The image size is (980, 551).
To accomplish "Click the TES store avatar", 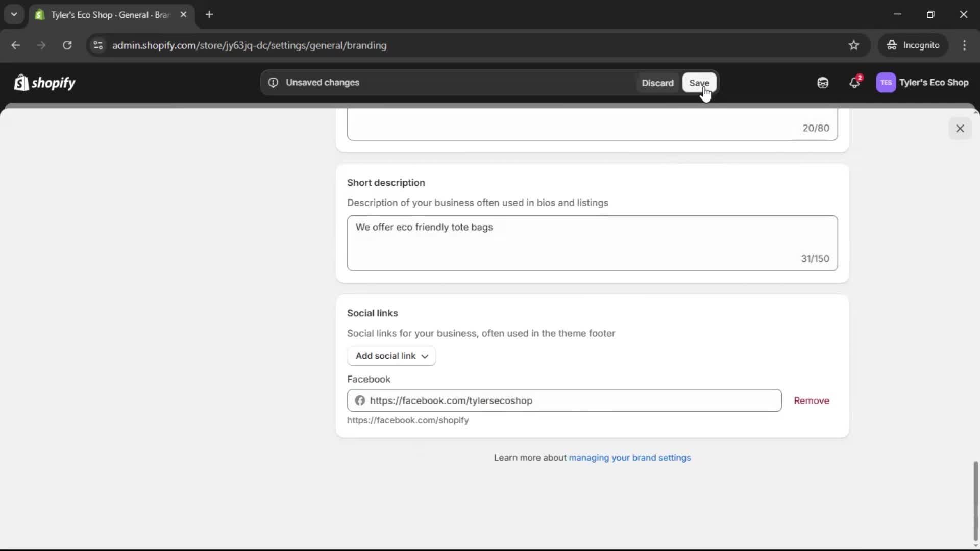I will [886, 83].
